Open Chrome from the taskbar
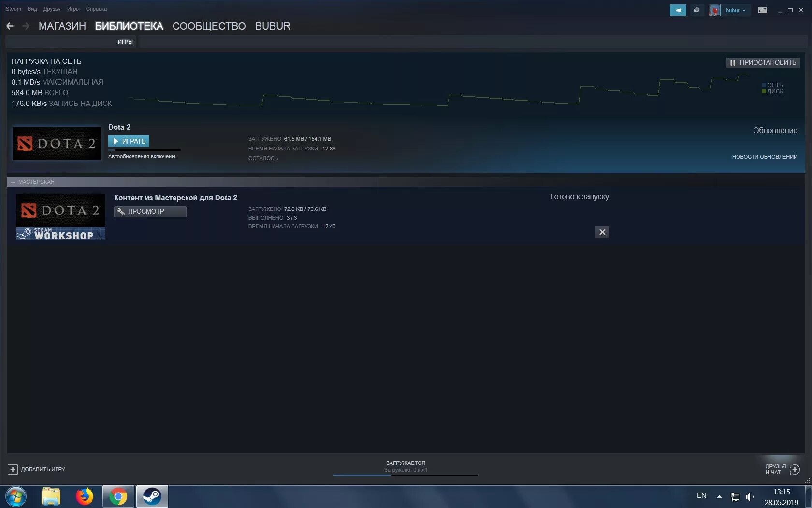The image size is (812, 508). tap(118, 497)
